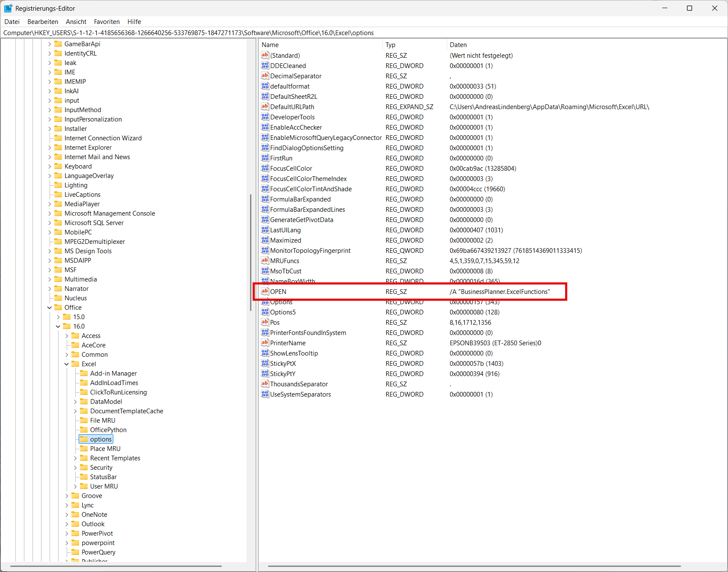728x572 pixels.
Task: Click the MonitorTopologyFingerprint QWORD icon
Action: (265, 250)
